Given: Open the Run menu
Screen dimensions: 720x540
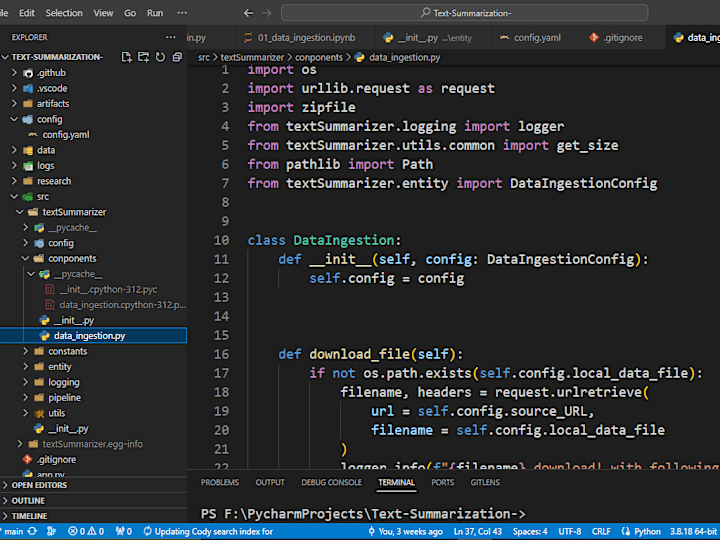Looking at the screenshot, I should (x=155, y=13).
